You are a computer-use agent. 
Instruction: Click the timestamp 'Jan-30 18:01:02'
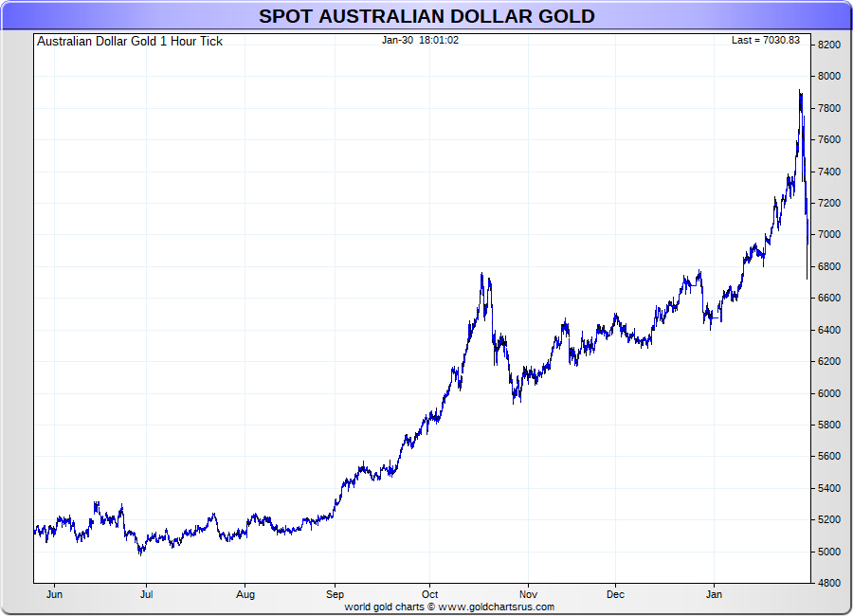click(x=420, y=40)
